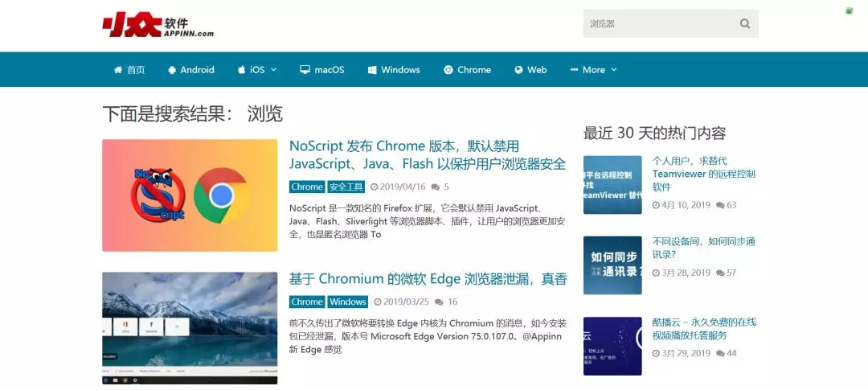Click comment bubble icon of NoScript article

coord(436,187)
